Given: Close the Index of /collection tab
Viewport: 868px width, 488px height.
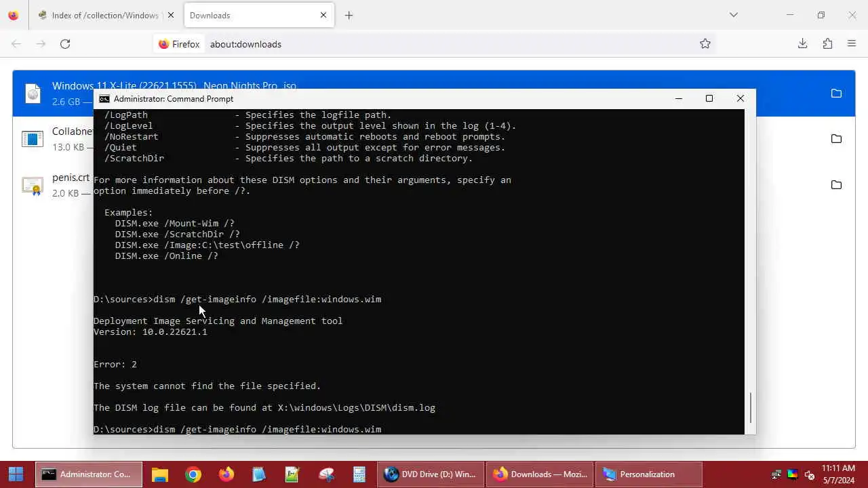Looking at the screenshot, I should pyautogui.click(x=170, y=15).
